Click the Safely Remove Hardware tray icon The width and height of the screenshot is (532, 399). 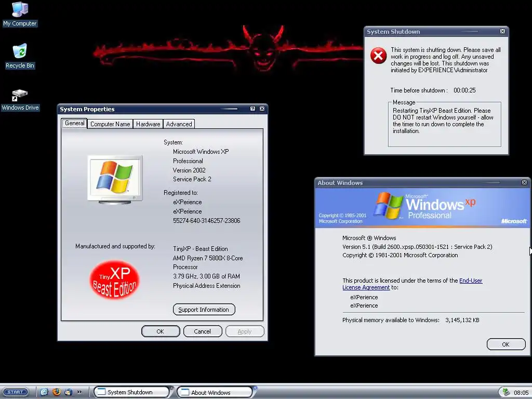(506, 392)
